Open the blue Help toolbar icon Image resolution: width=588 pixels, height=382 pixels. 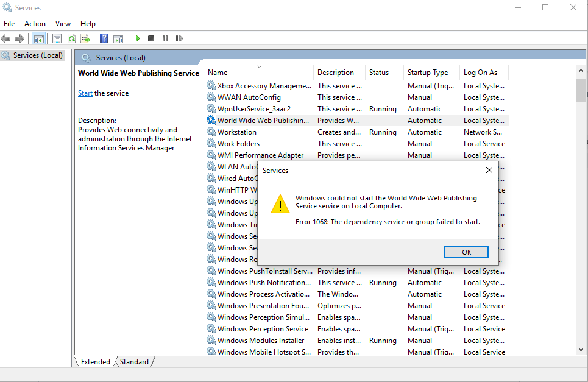[104, 38]
